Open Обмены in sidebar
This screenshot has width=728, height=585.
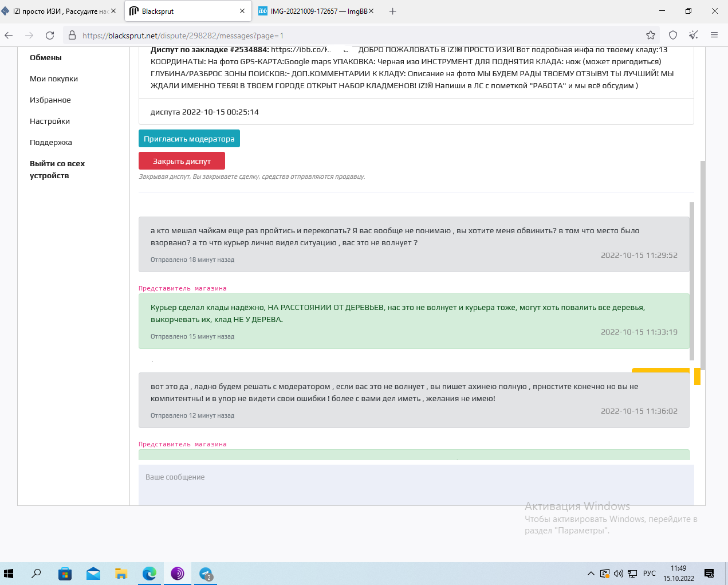(x=46, y=57)
